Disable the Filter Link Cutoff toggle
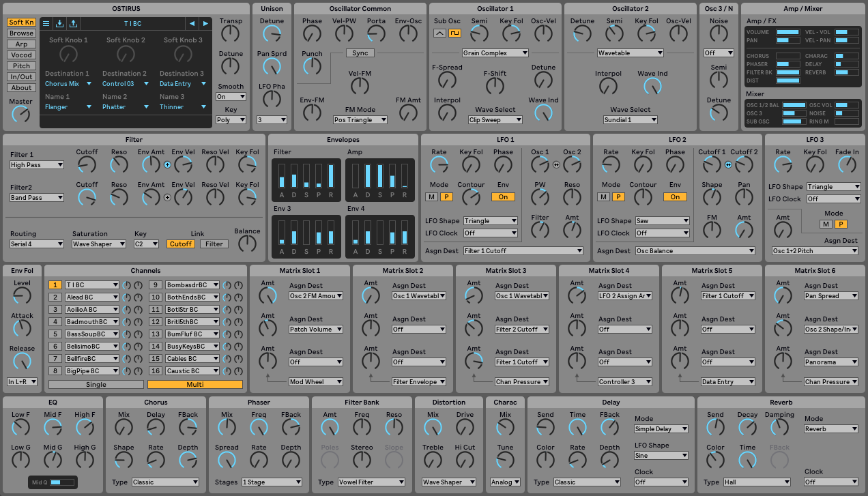This screenshot has width=868, height=496. [181, 244]
